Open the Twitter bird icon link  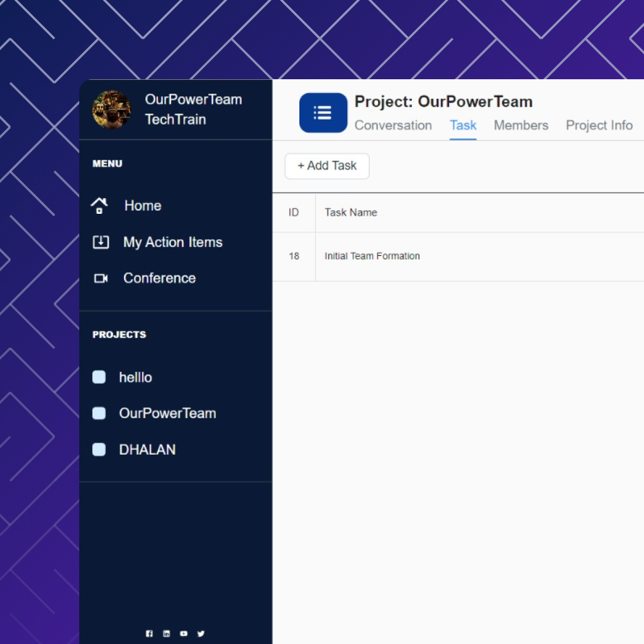[x=201, y=634]
